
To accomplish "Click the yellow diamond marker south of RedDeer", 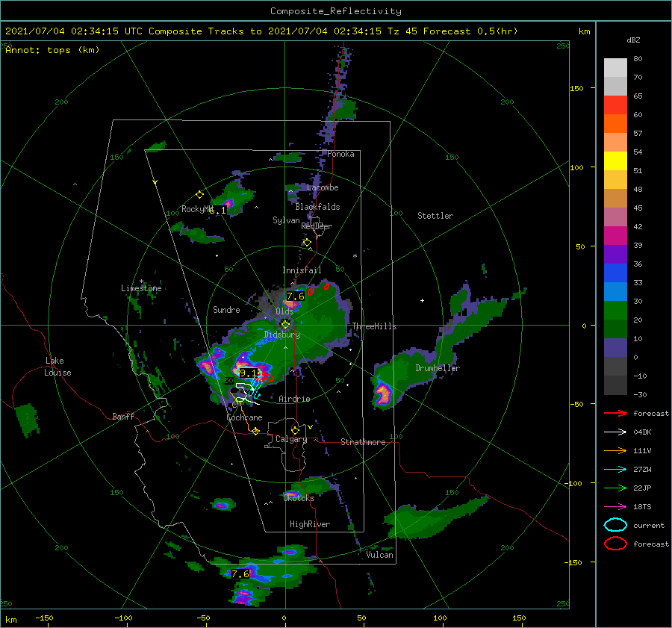I will [308, 243].
